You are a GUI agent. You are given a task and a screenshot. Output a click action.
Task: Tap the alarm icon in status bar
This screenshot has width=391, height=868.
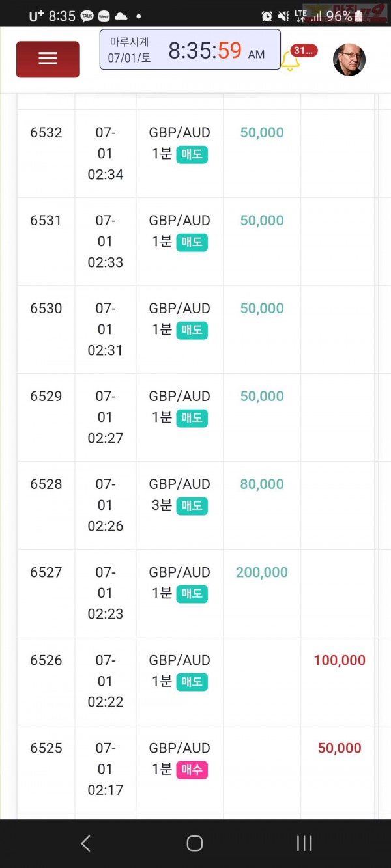point(267,16)
